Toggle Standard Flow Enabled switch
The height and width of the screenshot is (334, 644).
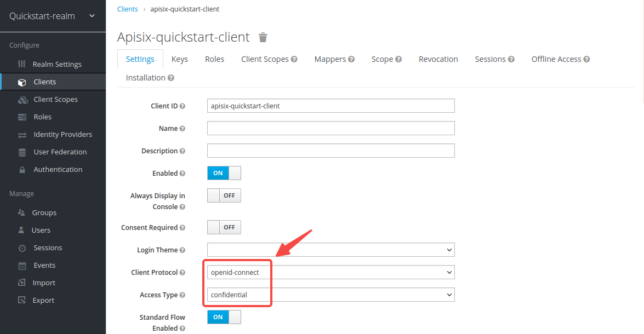224,317
